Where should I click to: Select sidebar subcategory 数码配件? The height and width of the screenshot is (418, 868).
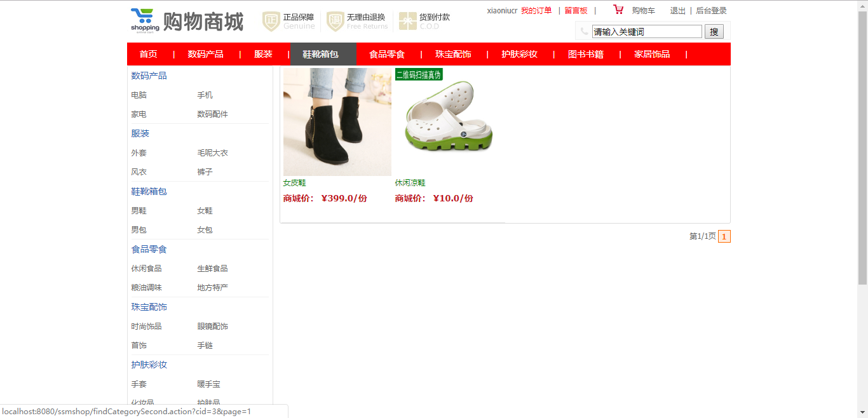[x=212, y=114]
